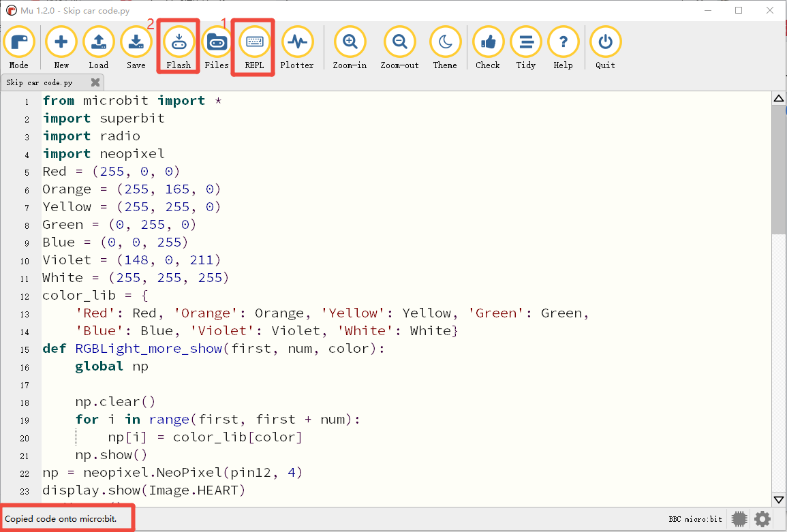Viewport: 787px width, 532px height.
Task: Click the 'display.show(Image.HEART)' line
Action: pyautogui.click(x=144, y=490)
